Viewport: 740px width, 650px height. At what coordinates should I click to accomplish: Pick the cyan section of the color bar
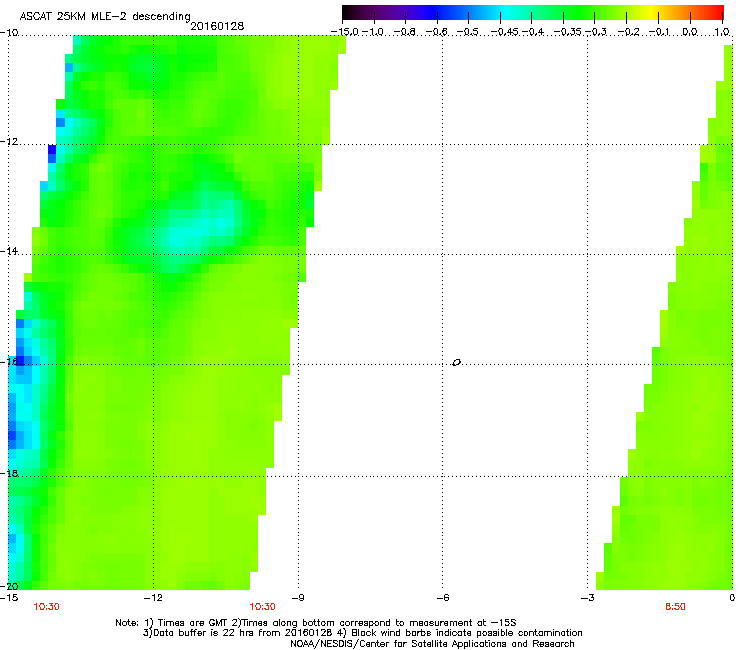click(507, 13)
